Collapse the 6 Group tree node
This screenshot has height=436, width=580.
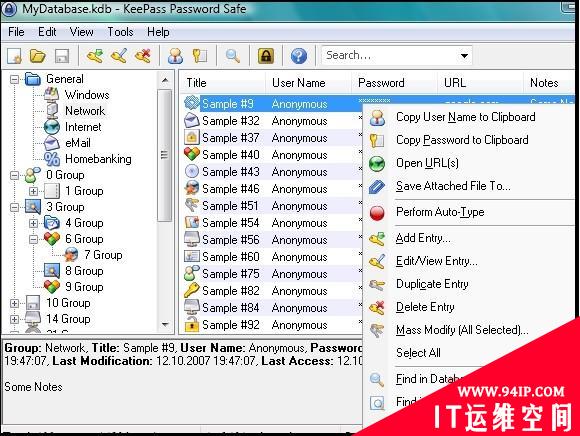[x=33, y=239]
